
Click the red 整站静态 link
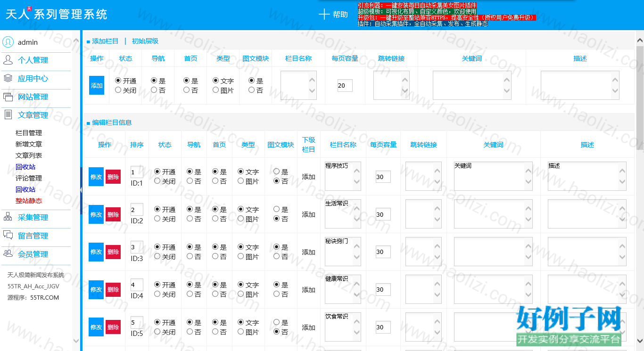coord(29,201)
